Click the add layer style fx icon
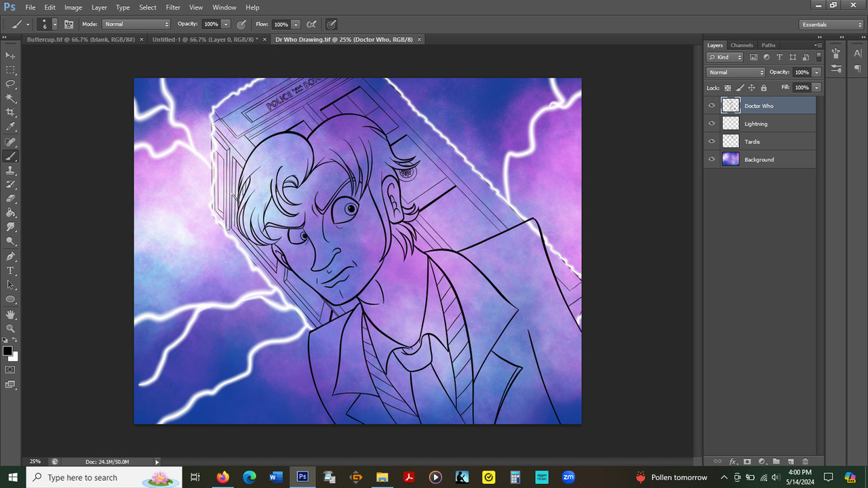The width and height of the screenshot is (868, 488). click(x=733, y=462)
